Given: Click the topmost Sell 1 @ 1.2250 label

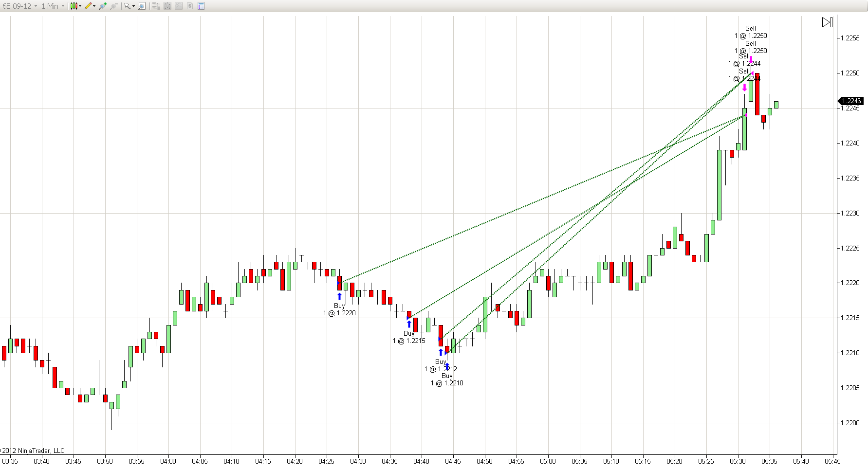Looking at the screenshot, I should (751, 32).
